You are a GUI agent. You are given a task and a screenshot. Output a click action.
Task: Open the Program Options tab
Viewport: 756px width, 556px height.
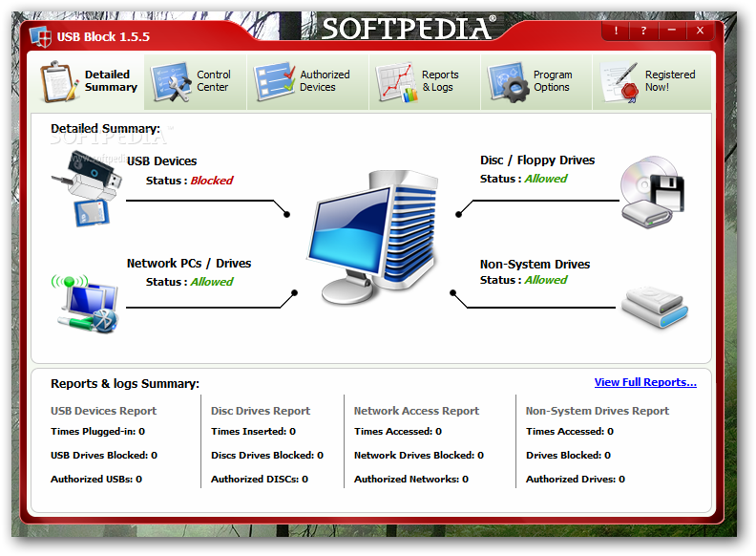[533, 81]
